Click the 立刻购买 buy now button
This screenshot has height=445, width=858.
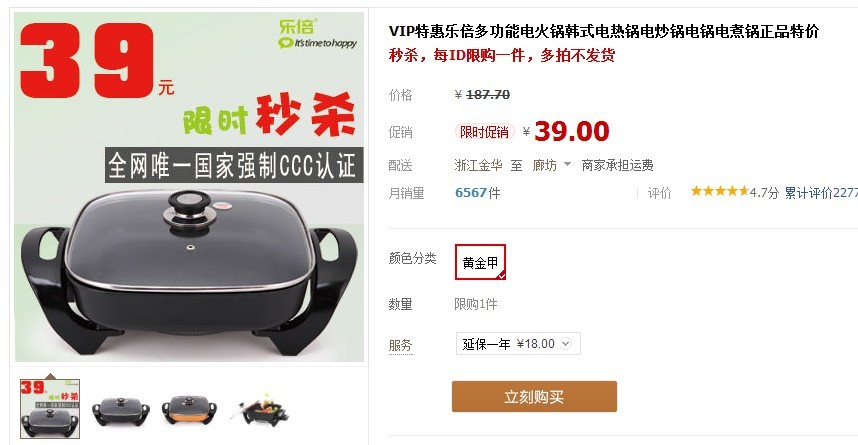coord(534,396)
